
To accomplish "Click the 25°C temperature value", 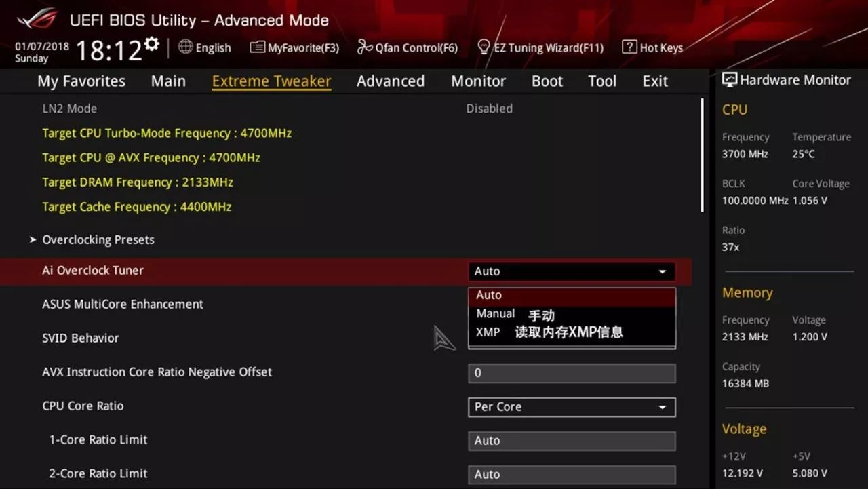I will (804, 154).
